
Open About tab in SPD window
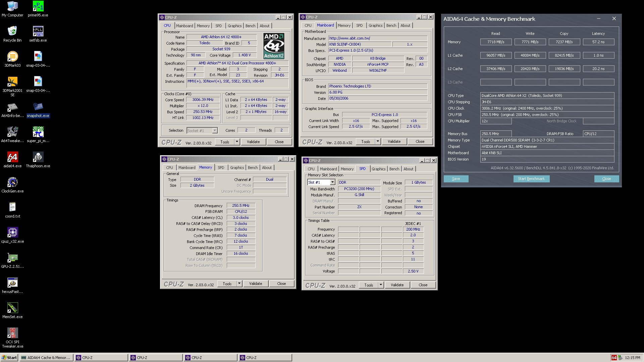coord(408,169)
